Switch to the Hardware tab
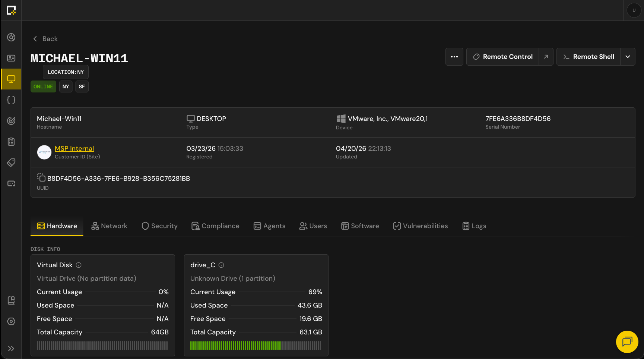Screen dimensions: 644x359 57,226
